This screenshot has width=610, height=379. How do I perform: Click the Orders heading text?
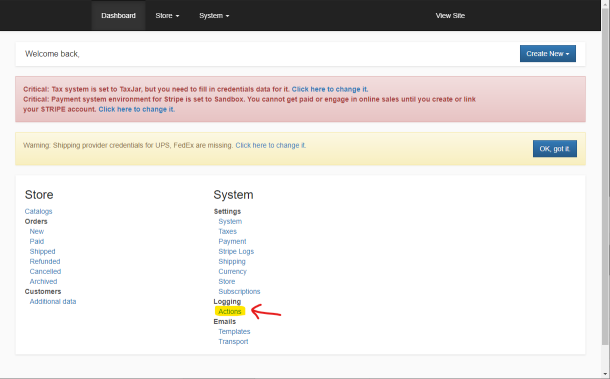[36, 221]
